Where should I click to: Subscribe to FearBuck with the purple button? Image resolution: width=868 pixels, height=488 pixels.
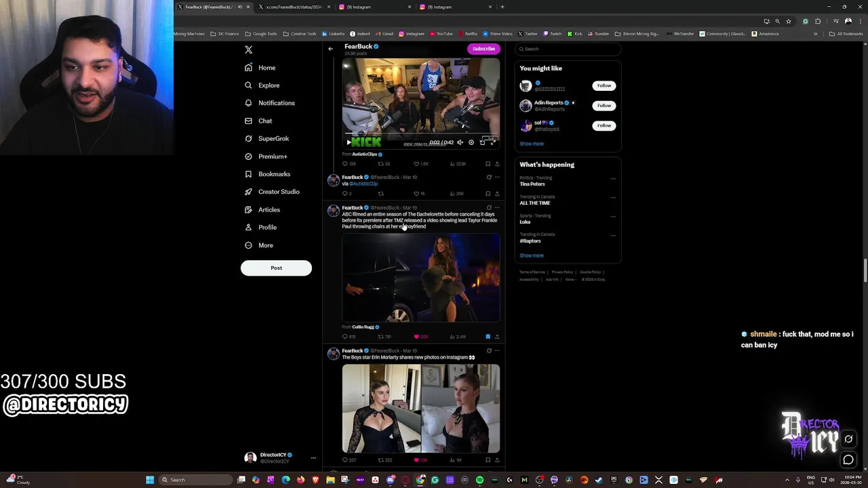484,49
